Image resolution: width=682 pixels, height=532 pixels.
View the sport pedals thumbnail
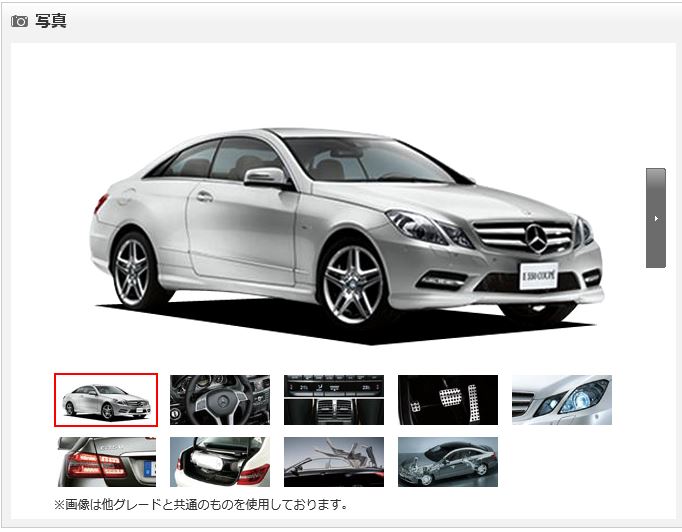[x=448, y=400]
